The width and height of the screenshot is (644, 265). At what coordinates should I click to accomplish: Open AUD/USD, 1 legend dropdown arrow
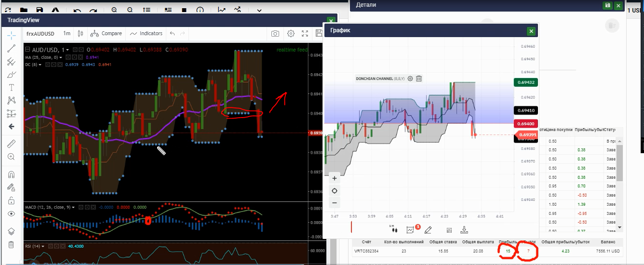pyautogui.click(x=67, y=50)
